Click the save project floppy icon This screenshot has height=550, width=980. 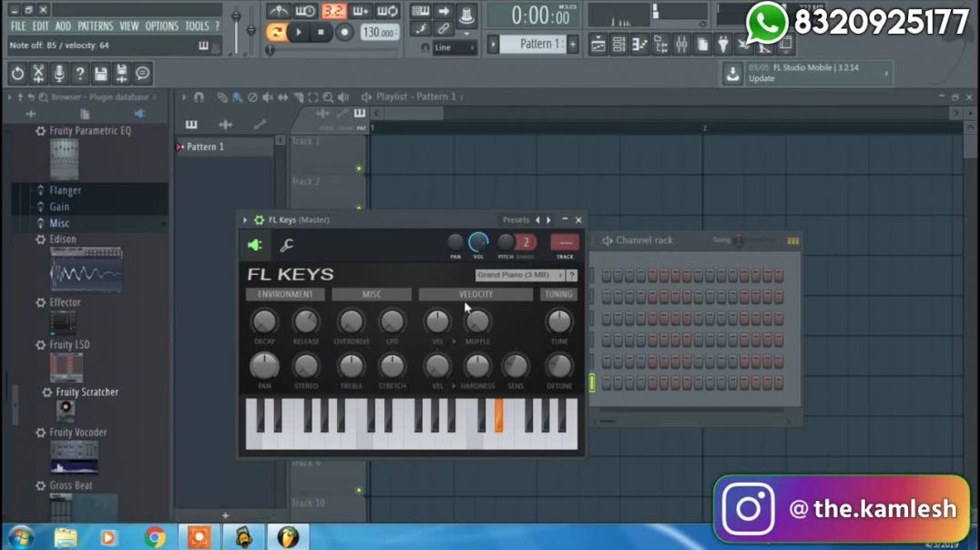pyautogui.click(x=100, y=74)
